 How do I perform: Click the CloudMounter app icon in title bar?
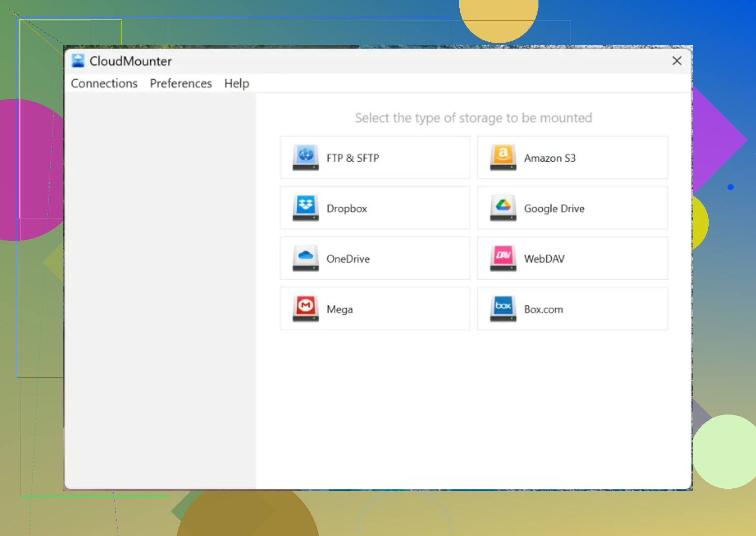click(x=78, y=60)
